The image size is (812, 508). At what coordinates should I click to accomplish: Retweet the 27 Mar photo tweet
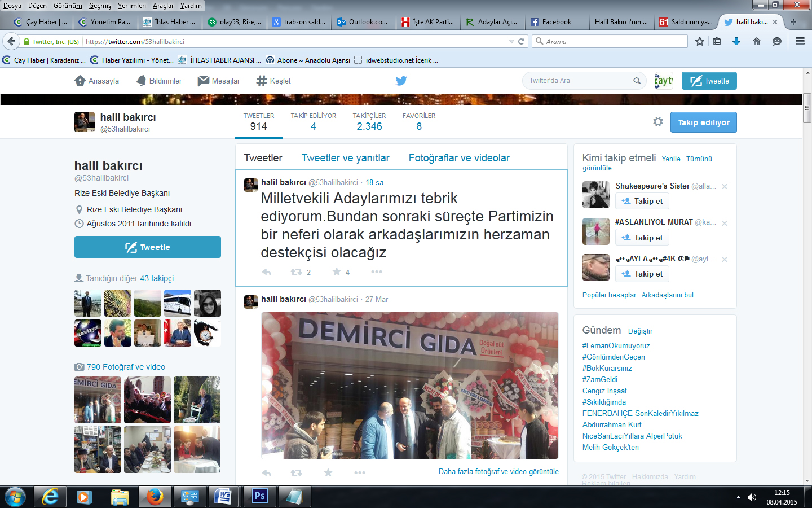pos(296,472)
